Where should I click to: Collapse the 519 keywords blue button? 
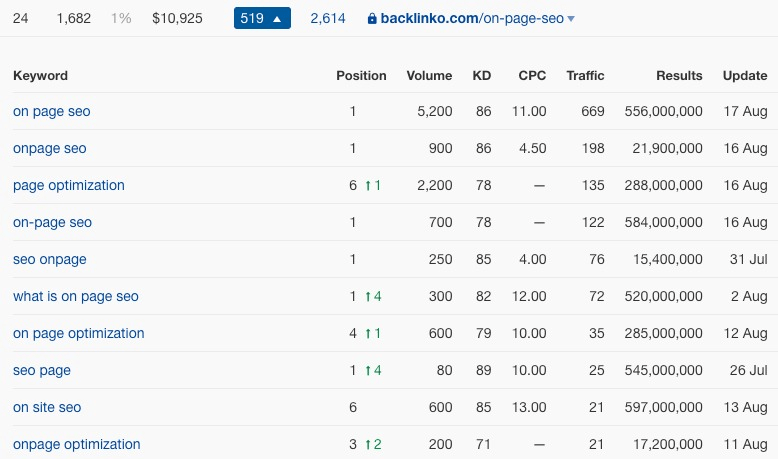tap(262, 18)
